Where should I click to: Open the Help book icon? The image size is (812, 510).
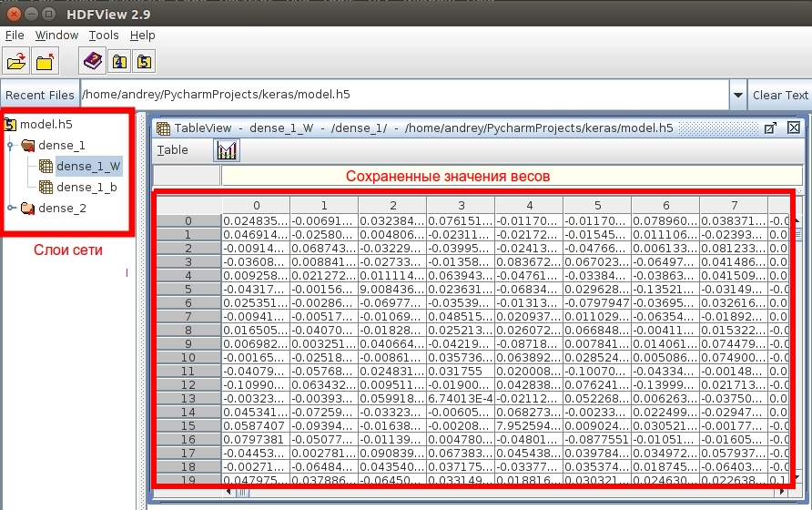(93, 62)
